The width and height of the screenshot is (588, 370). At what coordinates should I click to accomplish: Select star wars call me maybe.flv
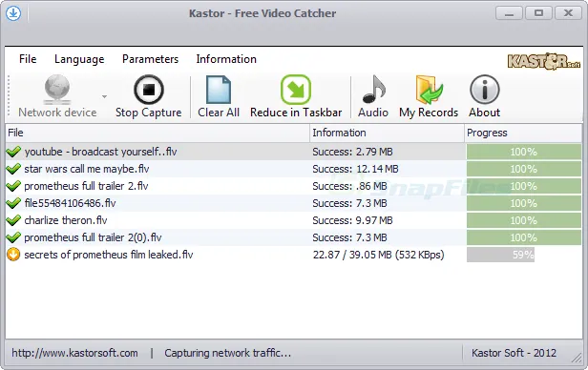tap(87, 169)
